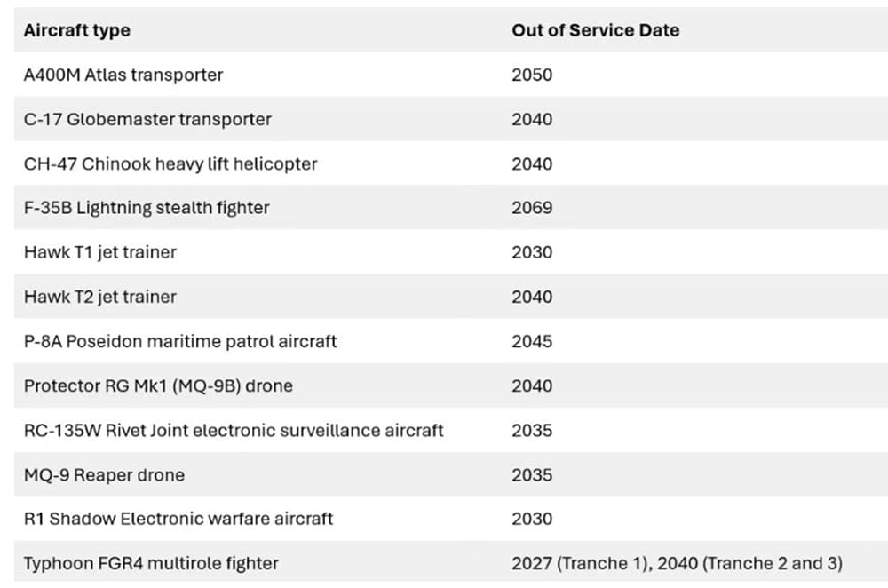Click the Typhoon FGR4 multirole fighter entry

[x=151, y=563]
